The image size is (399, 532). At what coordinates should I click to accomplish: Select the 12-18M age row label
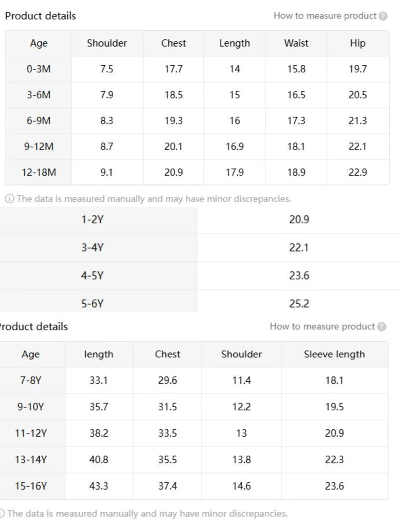[39, 172]
